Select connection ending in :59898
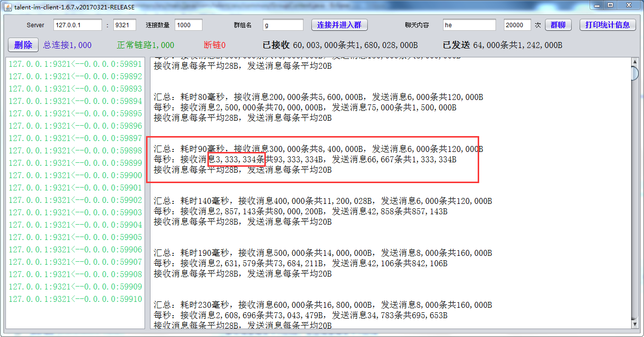Viewport: 644px width, 337px height. click(x=75, y=150)
